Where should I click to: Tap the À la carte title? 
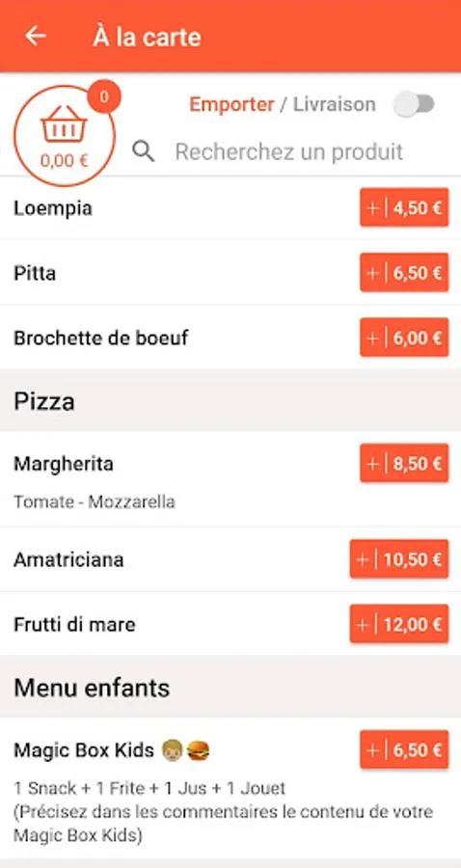tap(147, 37)
